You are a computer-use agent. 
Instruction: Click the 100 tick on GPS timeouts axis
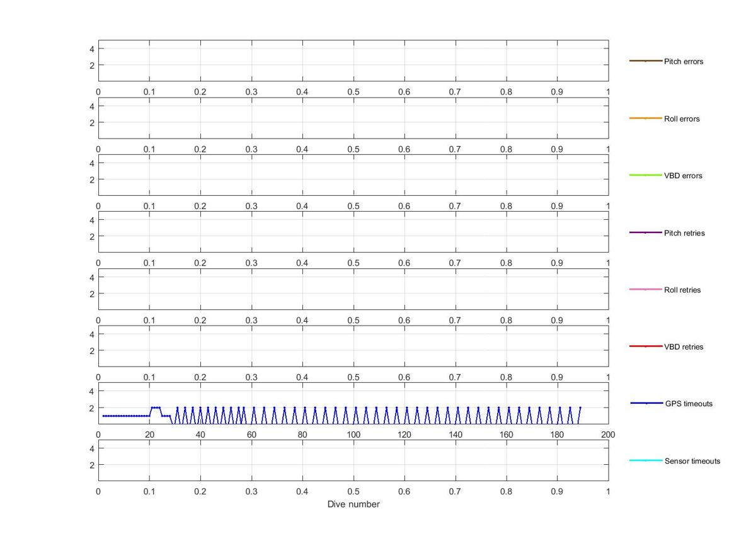pyautogui.click(x=353, y=435)
